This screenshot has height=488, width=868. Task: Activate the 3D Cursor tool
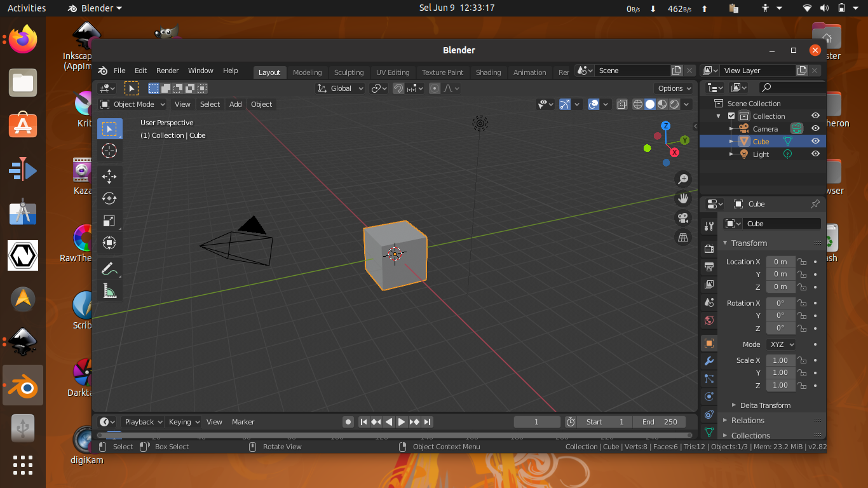point(109,151)
